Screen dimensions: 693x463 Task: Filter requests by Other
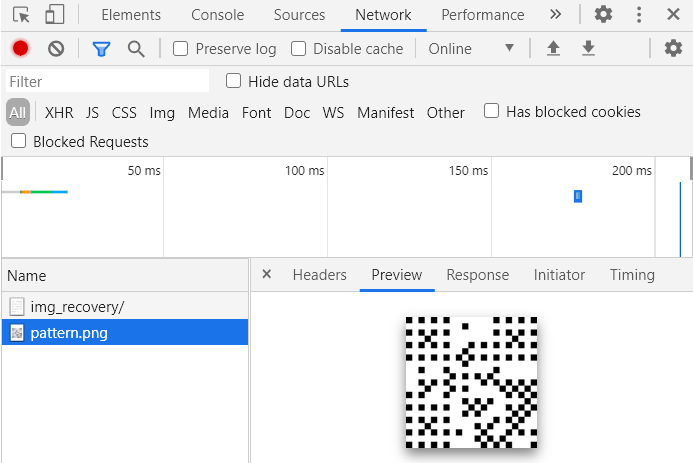pos(446,113)
